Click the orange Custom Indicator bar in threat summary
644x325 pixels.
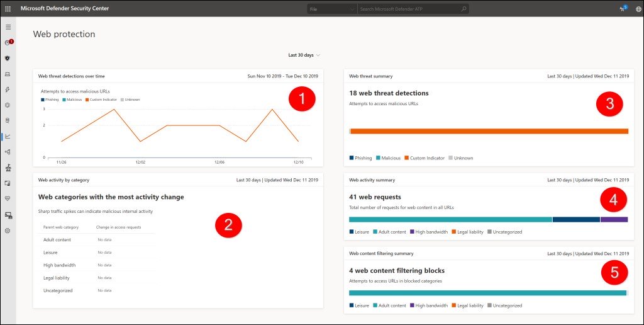tap(489, 131)
